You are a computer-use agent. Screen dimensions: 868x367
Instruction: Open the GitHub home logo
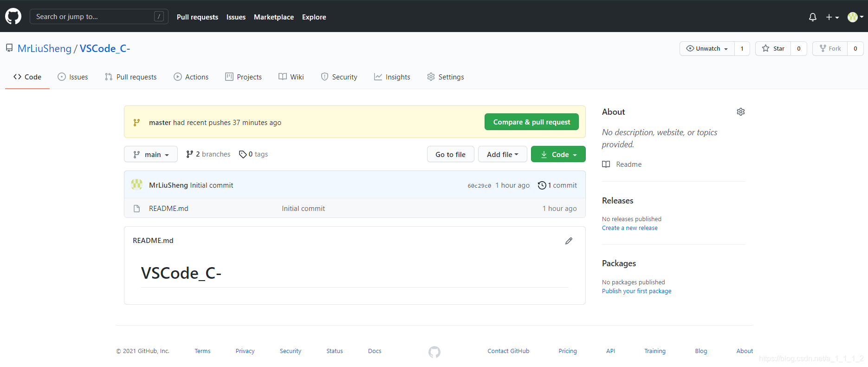point(13,16)
